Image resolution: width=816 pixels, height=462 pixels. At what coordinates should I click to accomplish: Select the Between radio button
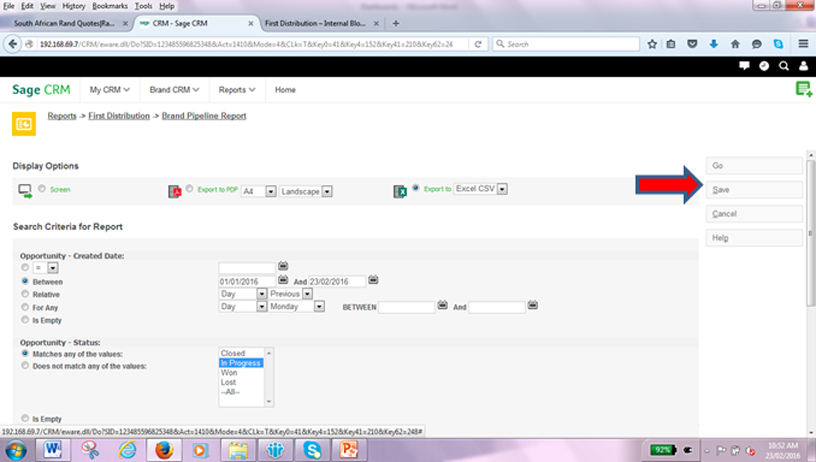click(25, 281)
